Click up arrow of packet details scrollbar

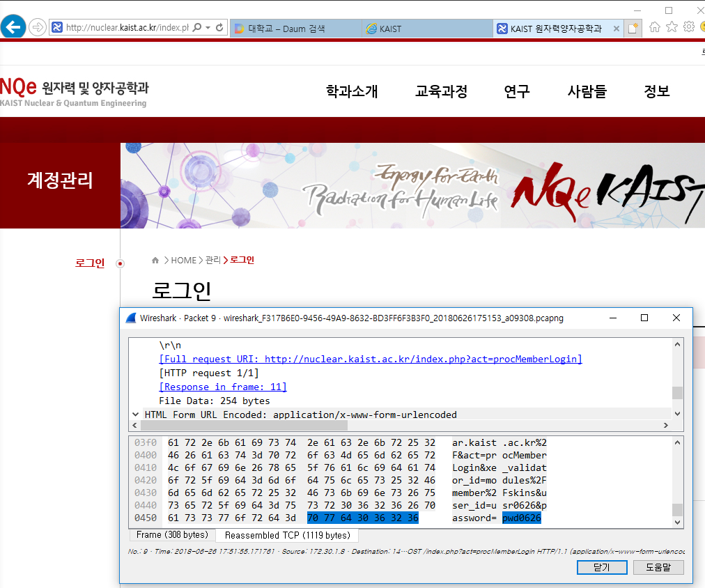(x=677, y=344)
